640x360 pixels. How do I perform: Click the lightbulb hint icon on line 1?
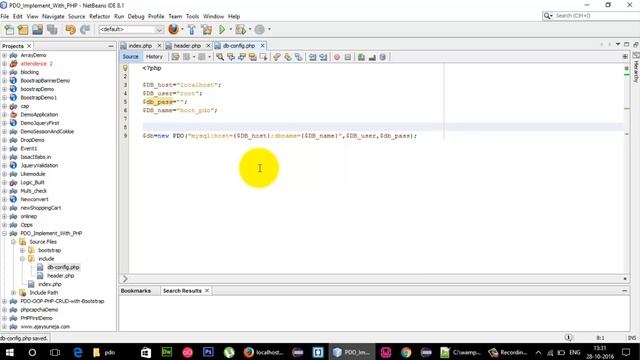click(x=125, y=68)
